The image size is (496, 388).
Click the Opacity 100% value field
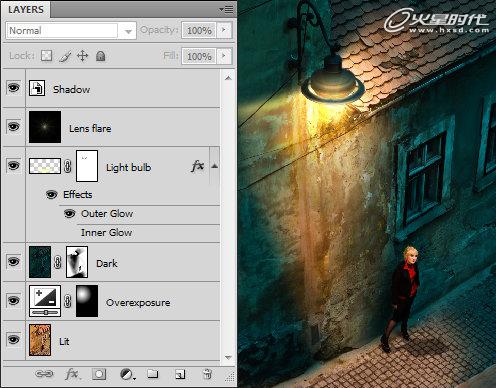tap(199, 30)
